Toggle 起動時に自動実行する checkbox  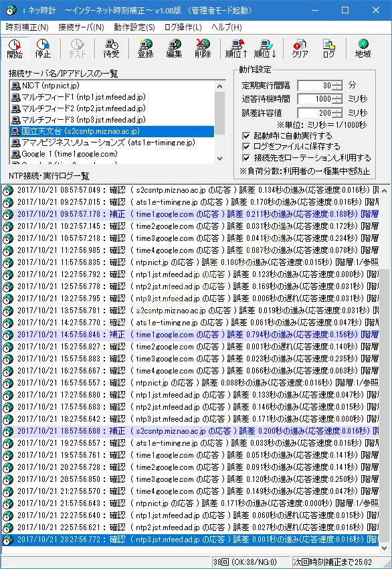pos(246,136)
